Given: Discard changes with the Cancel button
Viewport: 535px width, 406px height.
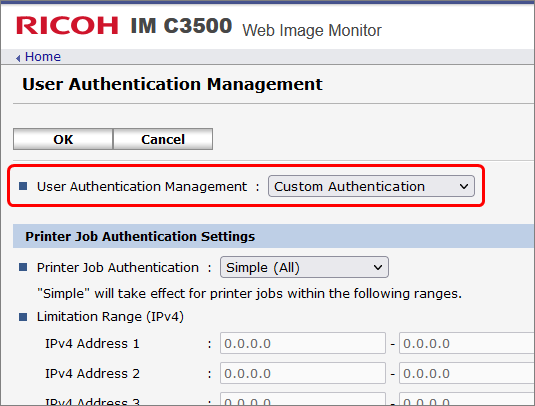Looking at the screenshot, I should pos(163,139).
